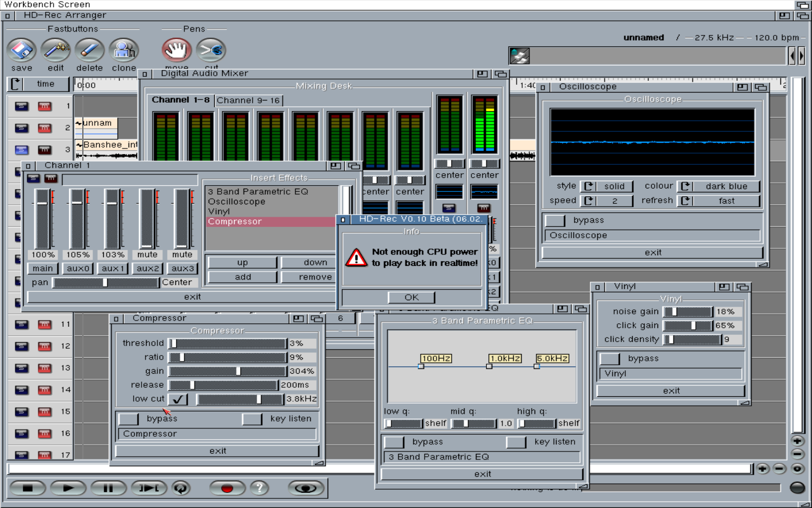The image size is (812, 508).
Task: Switch to Channel 9-16 mixer tab
Action: (248, 100)
